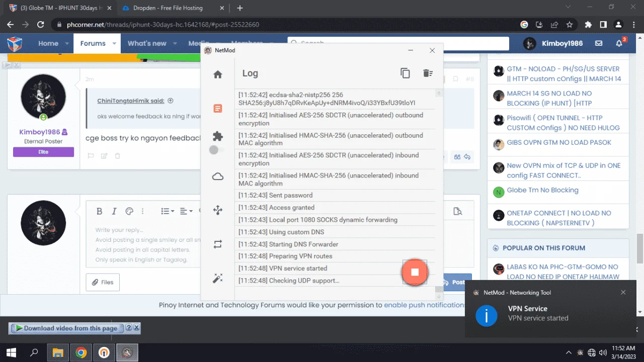Open File Explorer from the taskbar

point(58,352)
